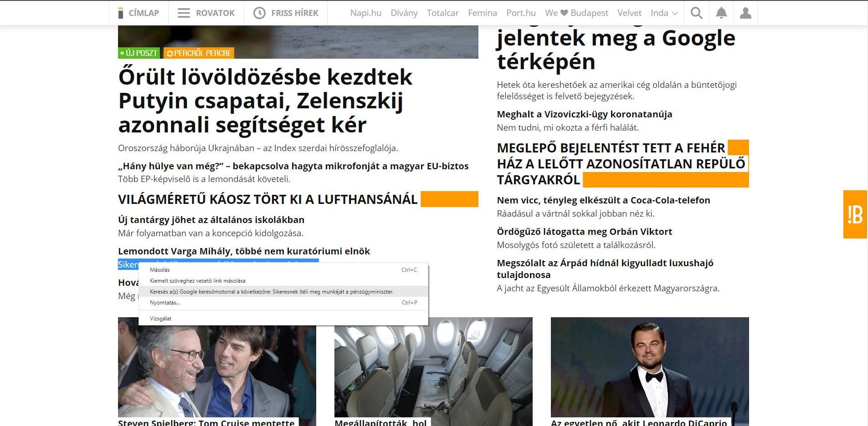Screen dimensions: 868x426
Task: Open the Fehér Ház repülő tárgyak headline
Action: pos(621,164)
